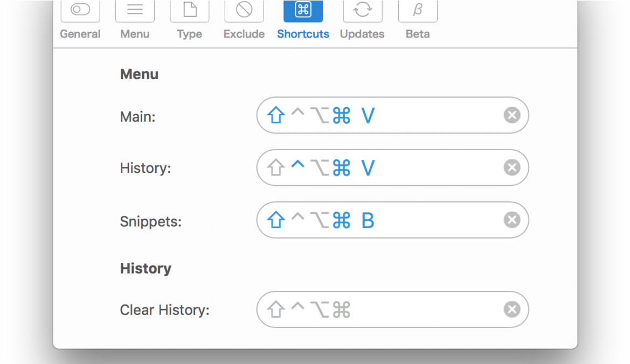Clear the Clear History shortcut
630x364 pixels.
coord(512,310)
